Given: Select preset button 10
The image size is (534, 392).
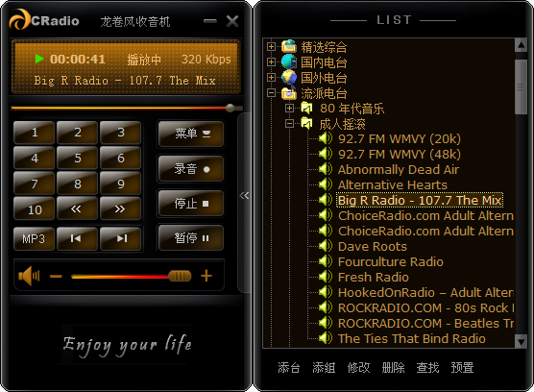Looking at the screenshot, I should click(x=34, y=208).
